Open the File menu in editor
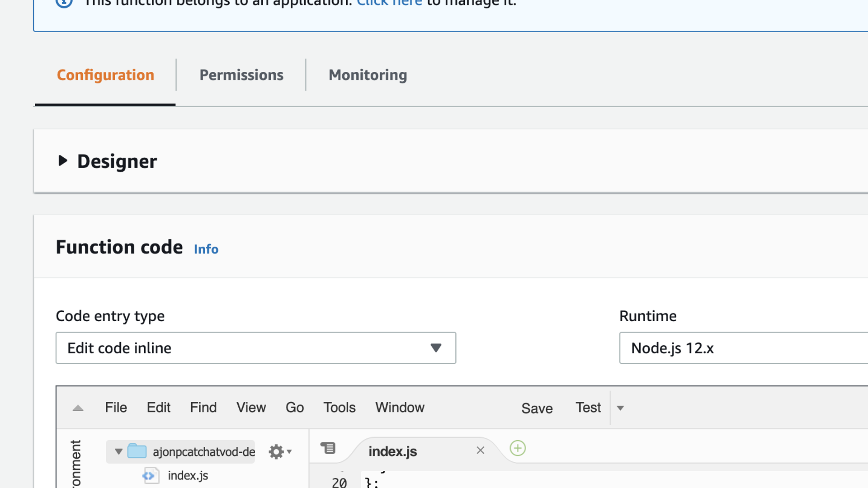This screenshot has height=488, width=868. click(x=116, y=408)
